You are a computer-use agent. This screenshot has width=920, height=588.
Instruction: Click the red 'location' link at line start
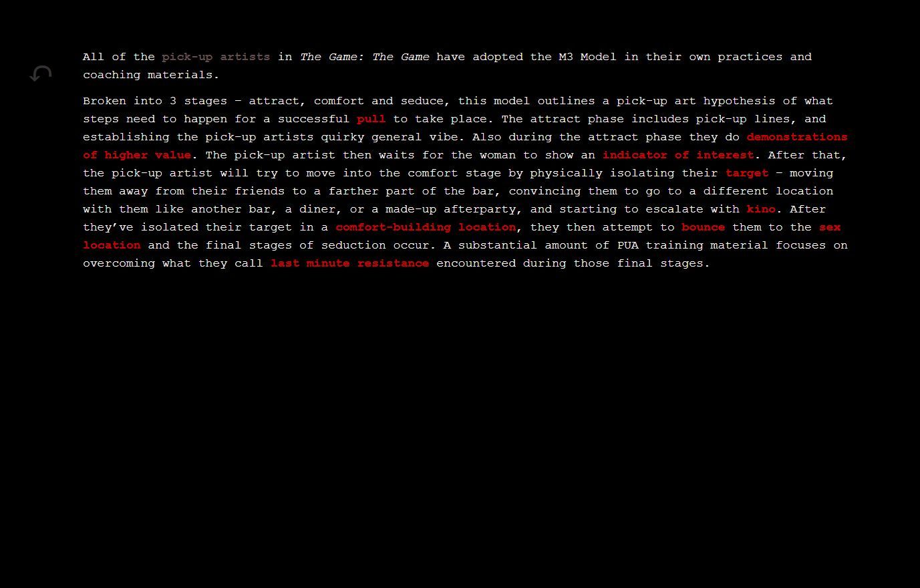112,245
